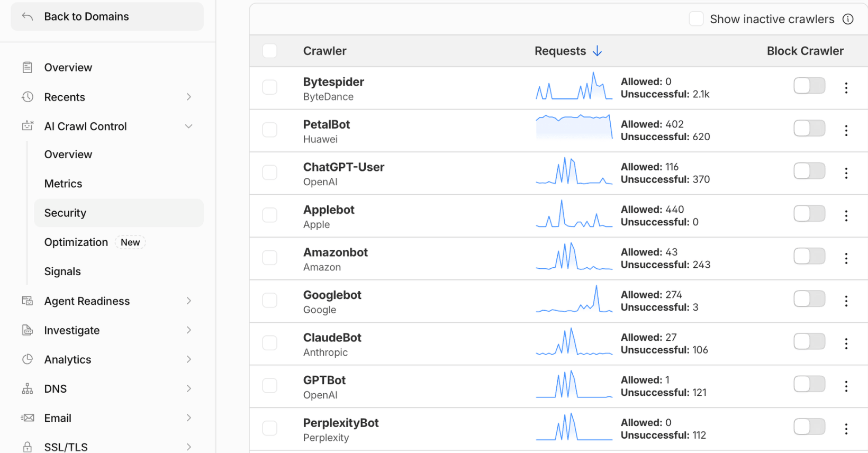Select the Security submenu item
The width and height of the screenshot is (868, 453).
(x=119, y=213)
